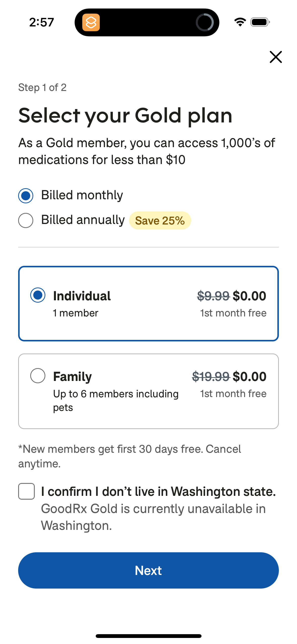
Task: Select the Billed monthly option
Action: pos(26,196)
